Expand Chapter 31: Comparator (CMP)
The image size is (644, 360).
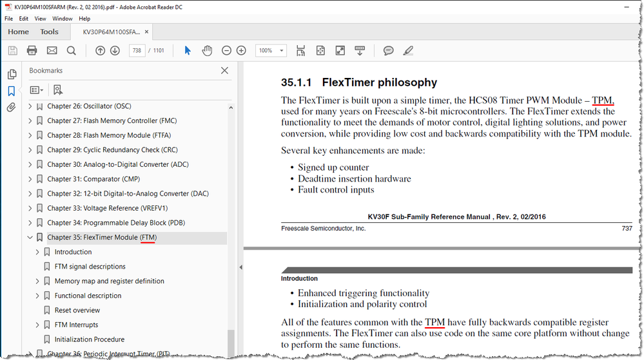pyautogui.click(x=30, y=179)
